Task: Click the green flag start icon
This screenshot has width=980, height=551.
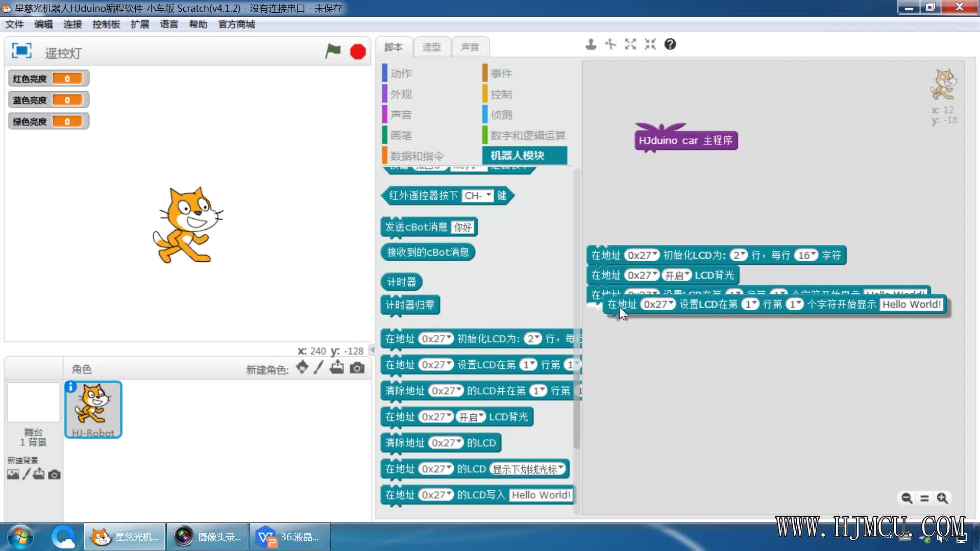Action: (333, 51)
